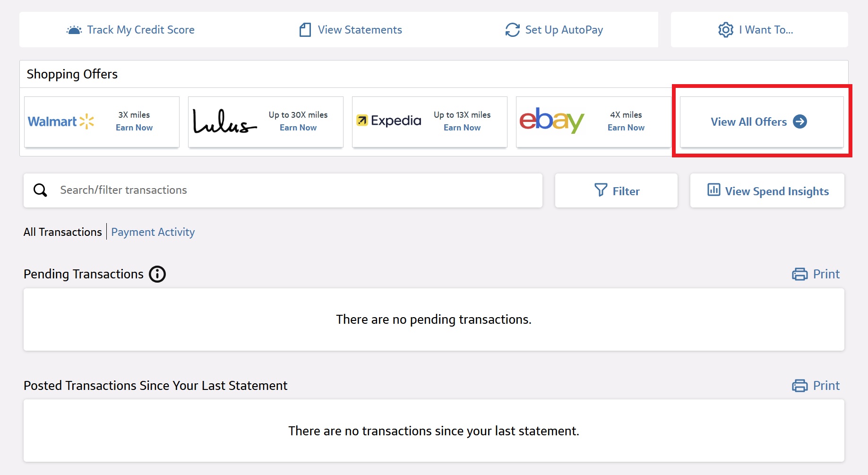Image resolution: width=868 pixels, height=475 pixels.
Task: Open the Lulus 30X miles offer
Action: (266, 122)
